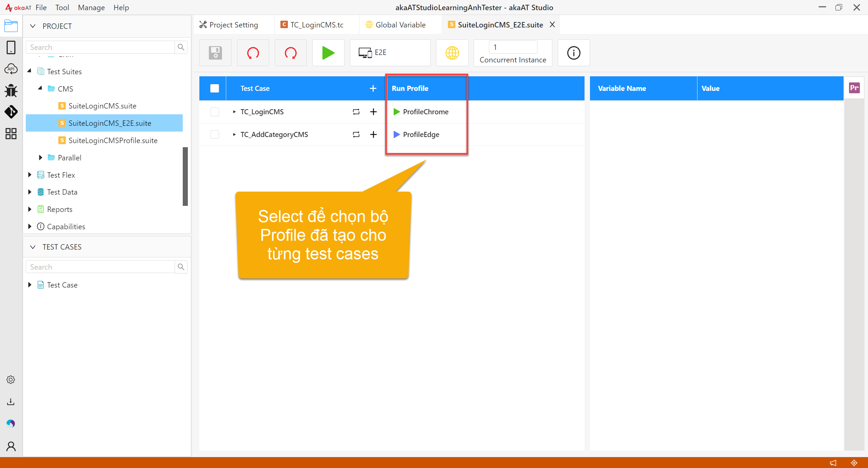Screen dimensions: 868x468
Task: Expand the Parallel folder node
Action: (x=40, y=158)
